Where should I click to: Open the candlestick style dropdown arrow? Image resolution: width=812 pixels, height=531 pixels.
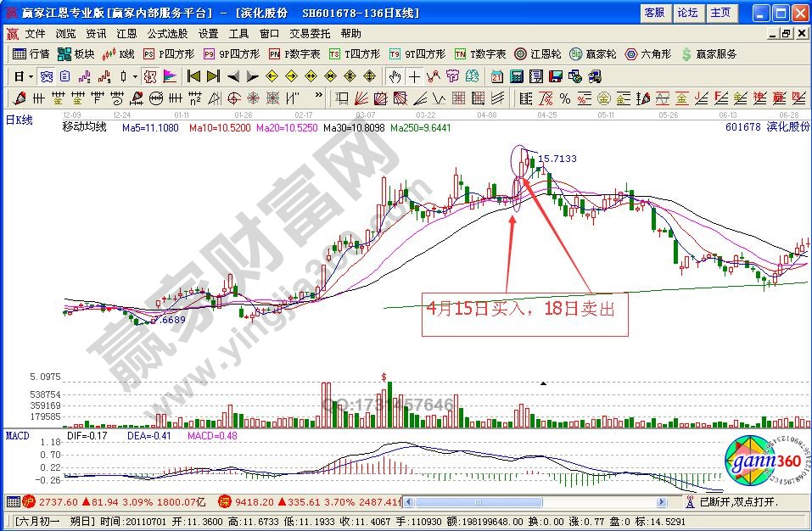pyautogui.click(x=136, y=76)
